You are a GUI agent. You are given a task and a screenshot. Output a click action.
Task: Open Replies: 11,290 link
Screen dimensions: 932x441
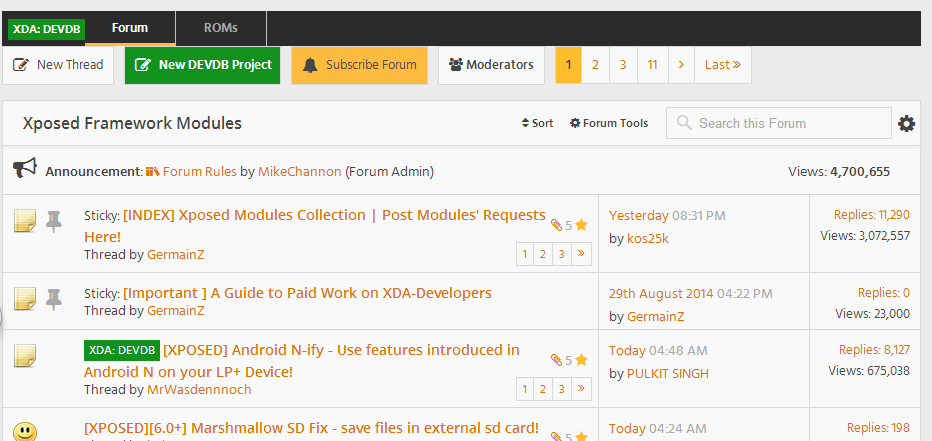tap(871, 215)
